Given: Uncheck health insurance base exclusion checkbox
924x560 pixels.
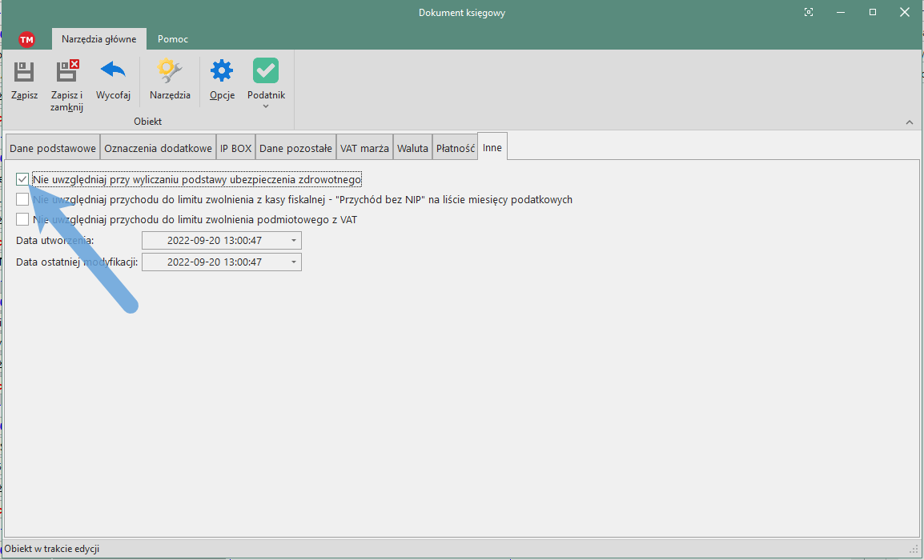Looking at the screenshot, I should 22,180.
